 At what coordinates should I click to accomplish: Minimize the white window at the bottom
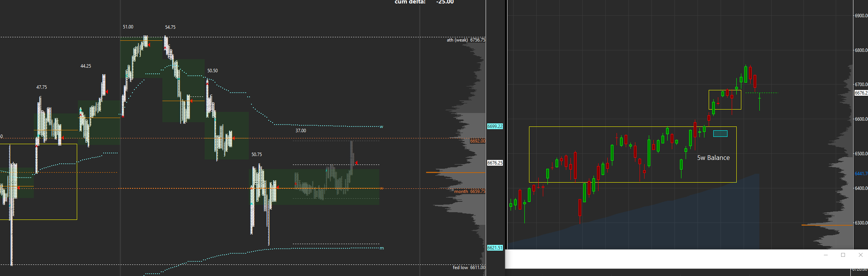(826, 255)
